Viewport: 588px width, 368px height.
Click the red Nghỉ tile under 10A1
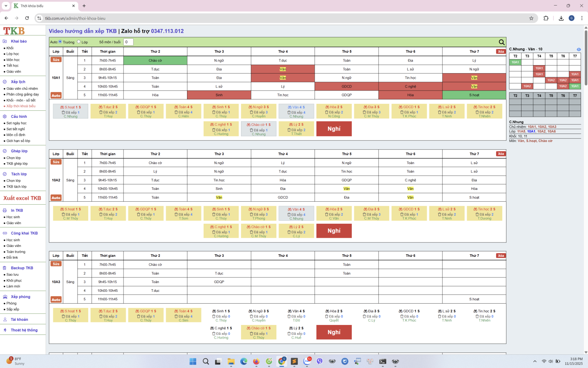[334, 129]
